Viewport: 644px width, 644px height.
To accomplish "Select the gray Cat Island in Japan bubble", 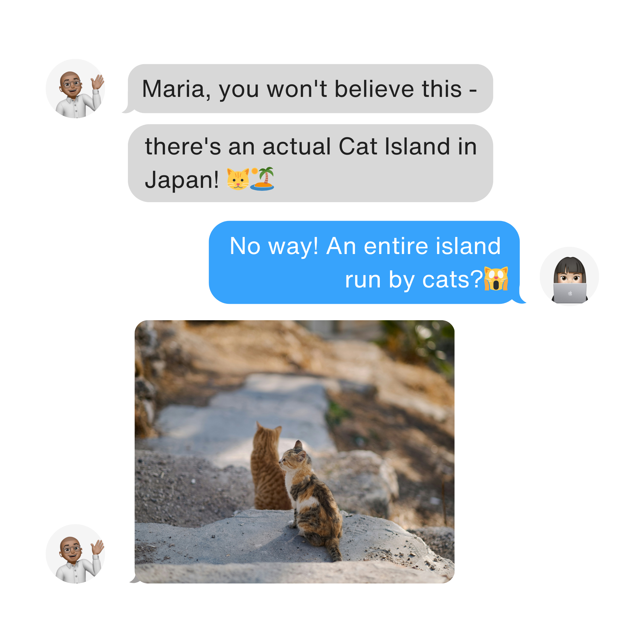I will (310, 163).
